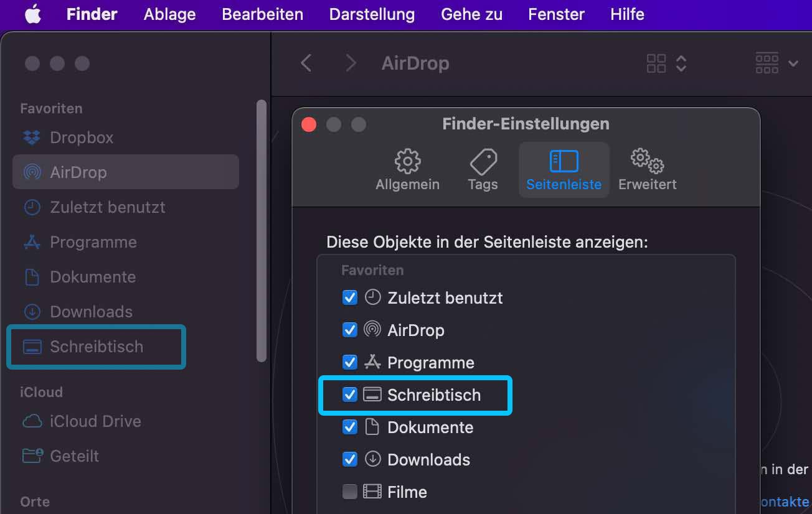The width and height of the screenshot is (812, 514).
Task: Click the Filme filmstrip icon in settings
Action: tap(372, 492)
